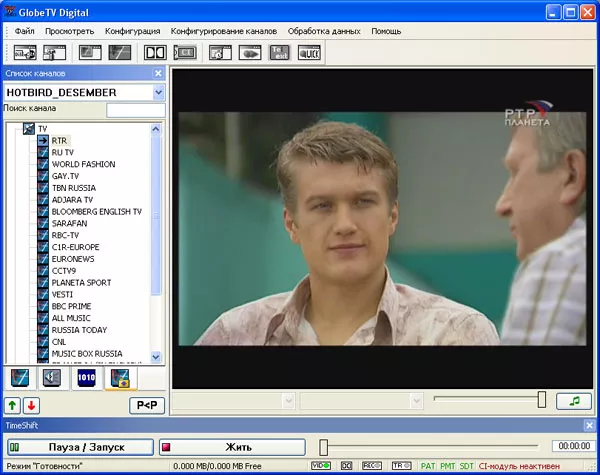Image resolution: width=600 pixels, height=475 pixels.
Task: Select the RU TV channel
Action: pyautogui.click(x=63, y=153)
